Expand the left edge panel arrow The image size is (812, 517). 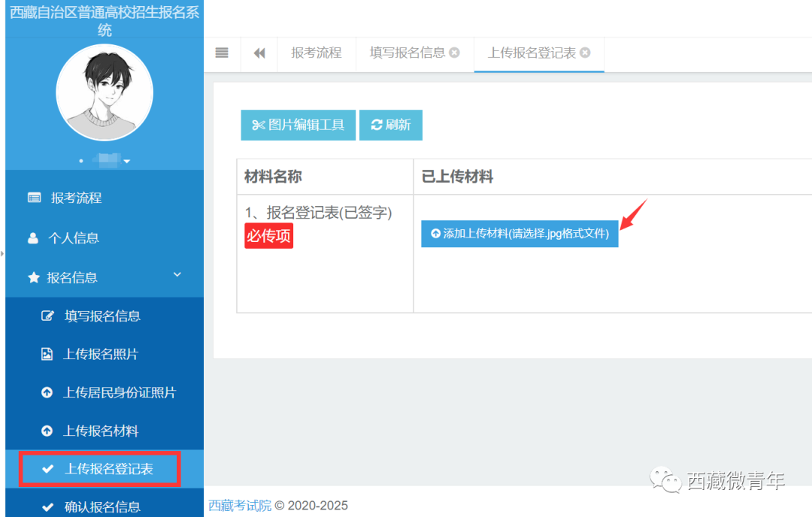click(5, 253)
